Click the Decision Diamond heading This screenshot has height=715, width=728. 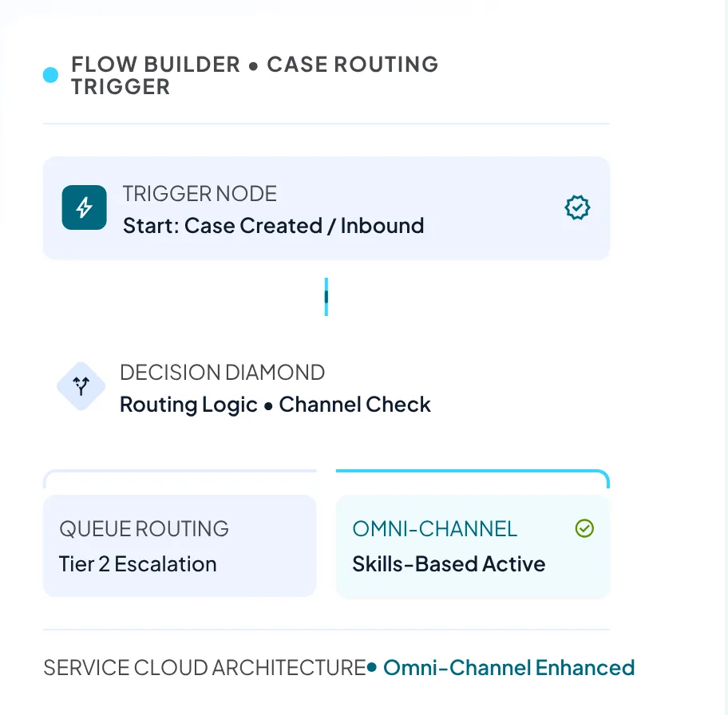(222, 373)
